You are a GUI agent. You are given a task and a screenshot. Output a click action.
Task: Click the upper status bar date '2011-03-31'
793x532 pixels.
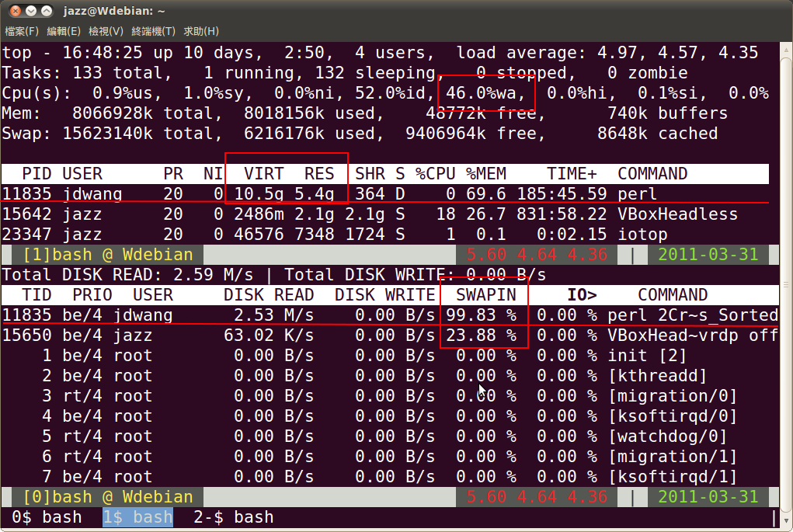click(x=708, y=255)
